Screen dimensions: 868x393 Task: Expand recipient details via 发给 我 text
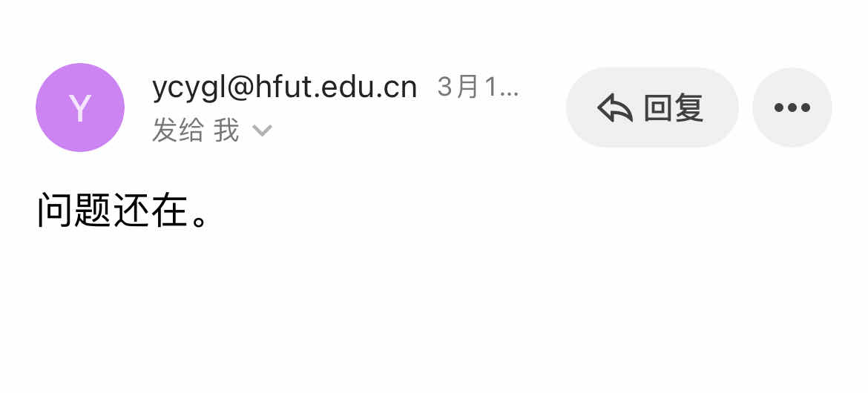coord(195,131)
